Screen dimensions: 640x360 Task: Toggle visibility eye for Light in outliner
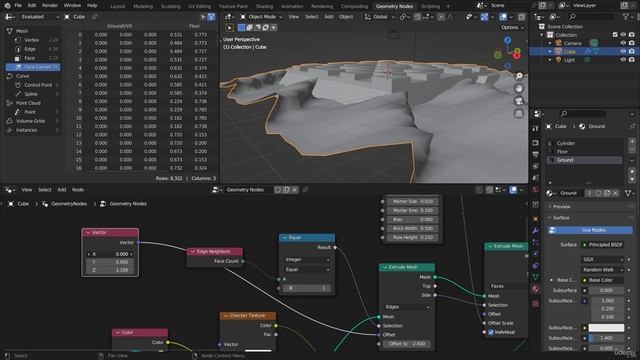623,60
